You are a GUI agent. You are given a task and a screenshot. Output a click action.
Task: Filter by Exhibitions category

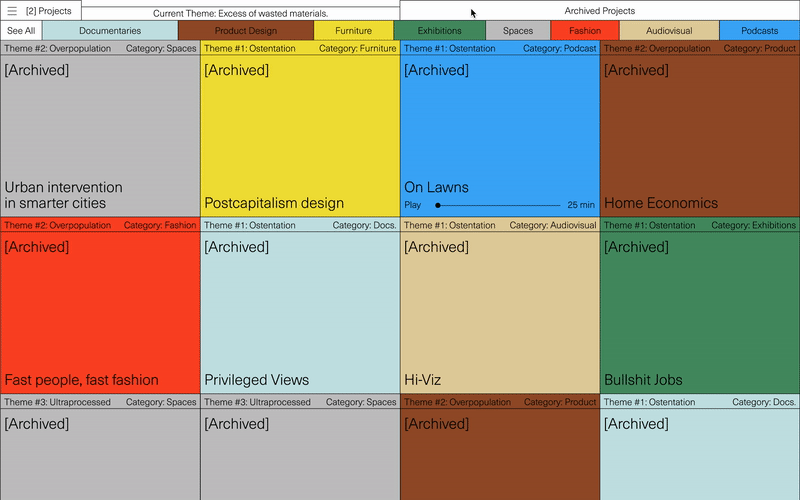(x=439, y=31)
